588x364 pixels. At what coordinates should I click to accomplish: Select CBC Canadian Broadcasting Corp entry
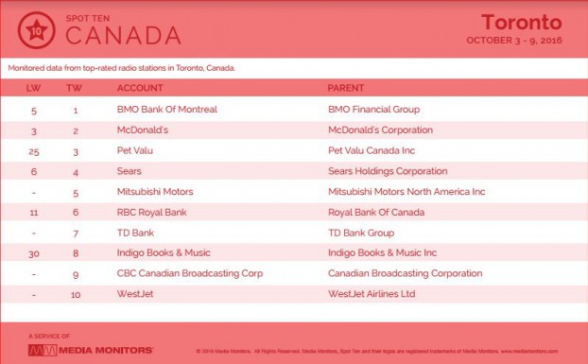point(190,273)
